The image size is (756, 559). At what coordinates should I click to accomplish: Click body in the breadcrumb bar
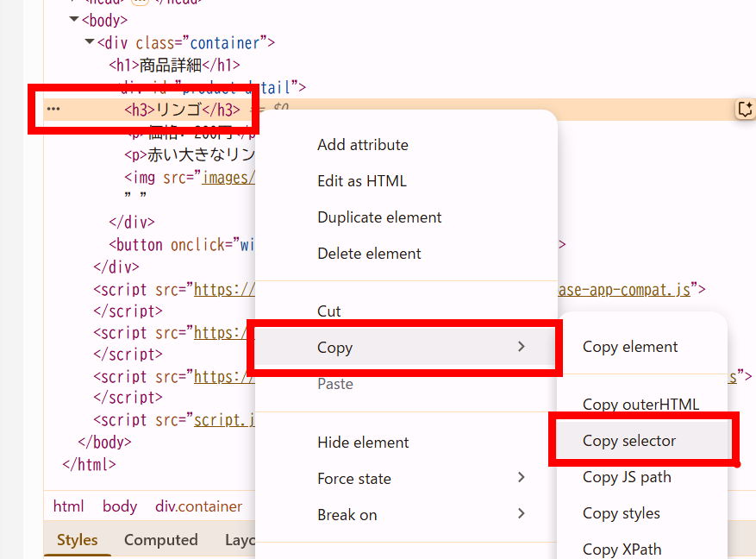120,506
